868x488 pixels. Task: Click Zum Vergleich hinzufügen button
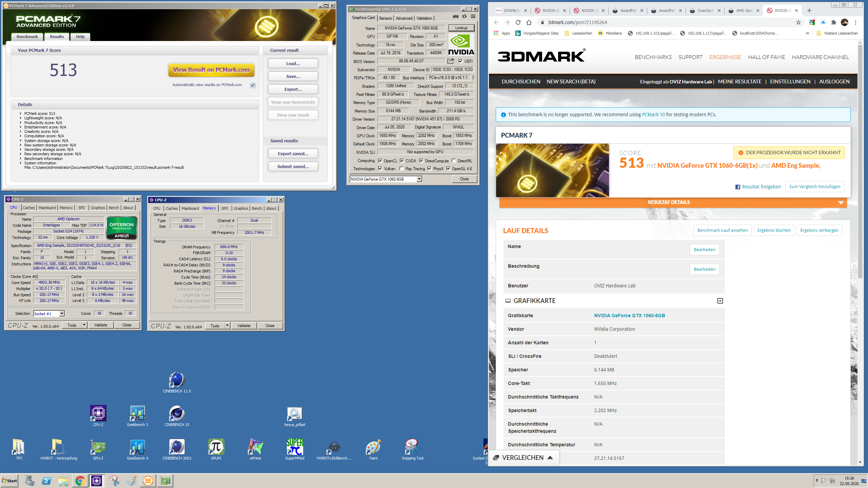pyautogui.click(x=814, y=187)
